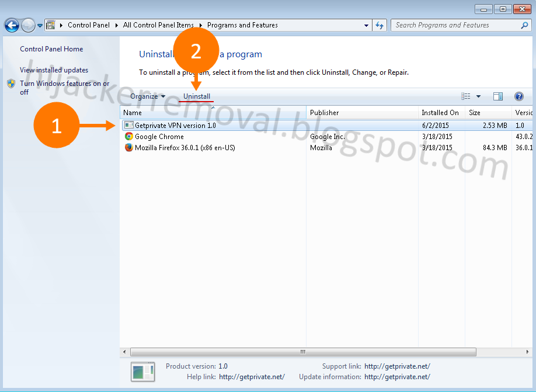The image size is (536, 392).
Task: Expand arrow before Programs and Features
Action: [201, 25]
